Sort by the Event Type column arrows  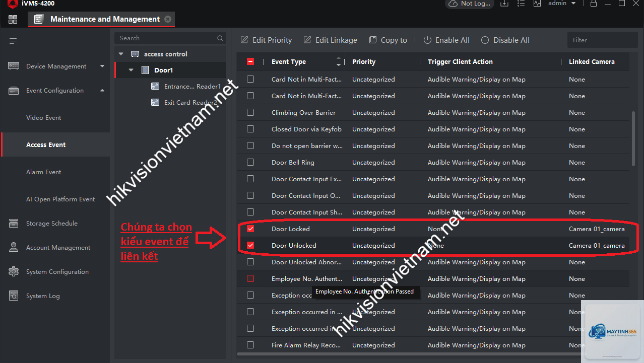tap(339, 62)
